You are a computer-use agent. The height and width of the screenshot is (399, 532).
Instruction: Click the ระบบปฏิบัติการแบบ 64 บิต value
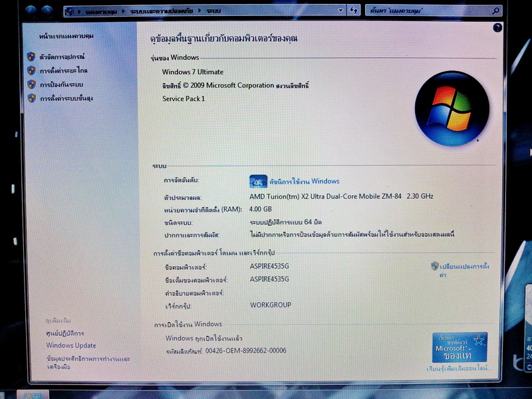pos(286,222)
